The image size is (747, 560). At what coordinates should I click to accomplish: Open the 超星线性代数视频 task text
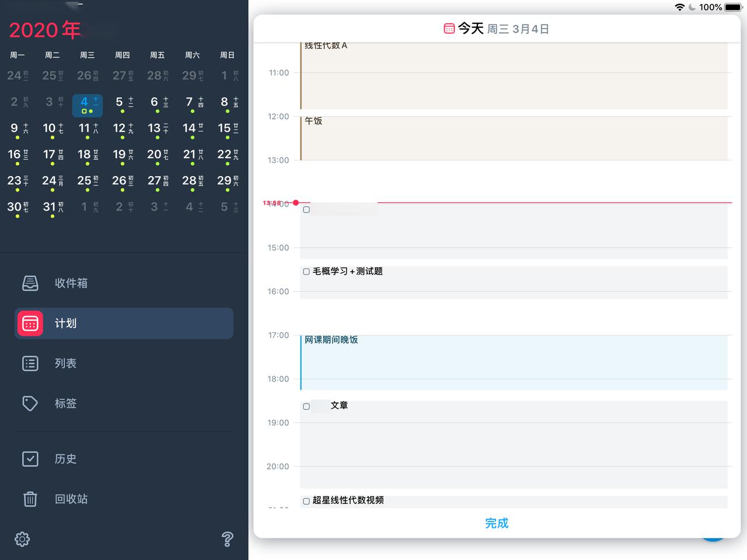(348, 501)
